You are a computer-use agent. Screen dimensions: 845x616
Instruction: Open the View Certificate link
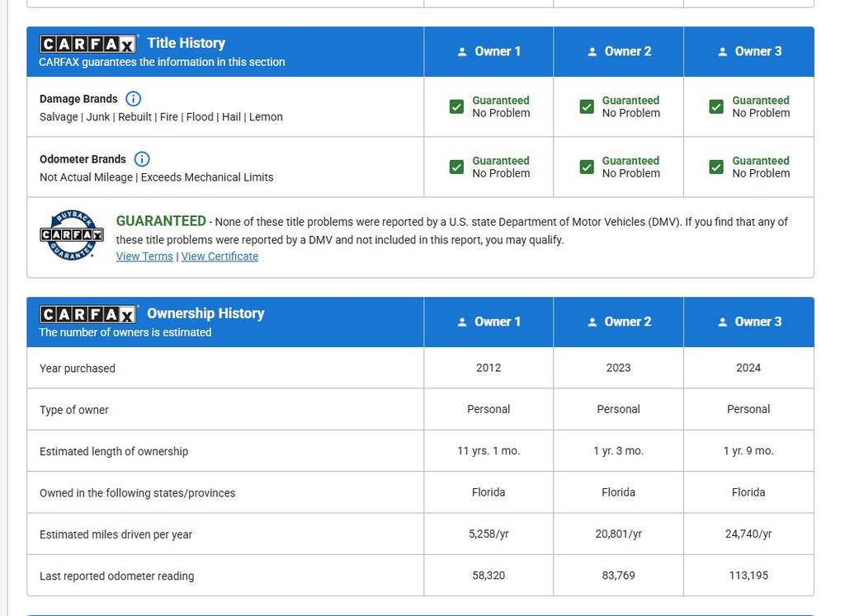point(220,256)
